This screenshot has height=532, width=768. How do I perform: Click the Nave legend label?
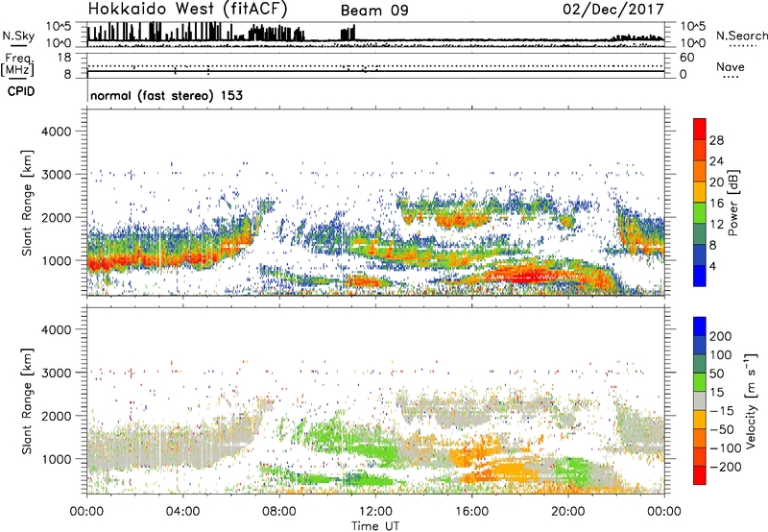coord(730,67)
